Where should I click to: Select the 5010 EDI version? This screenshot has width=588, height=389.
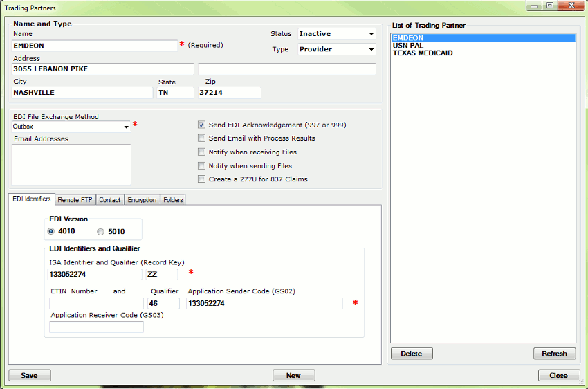click(101, 232)
